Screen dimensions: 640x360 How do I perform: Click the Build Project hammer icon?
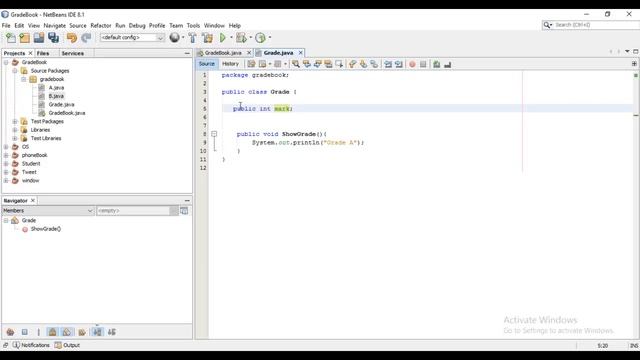[x=192, y=38]
